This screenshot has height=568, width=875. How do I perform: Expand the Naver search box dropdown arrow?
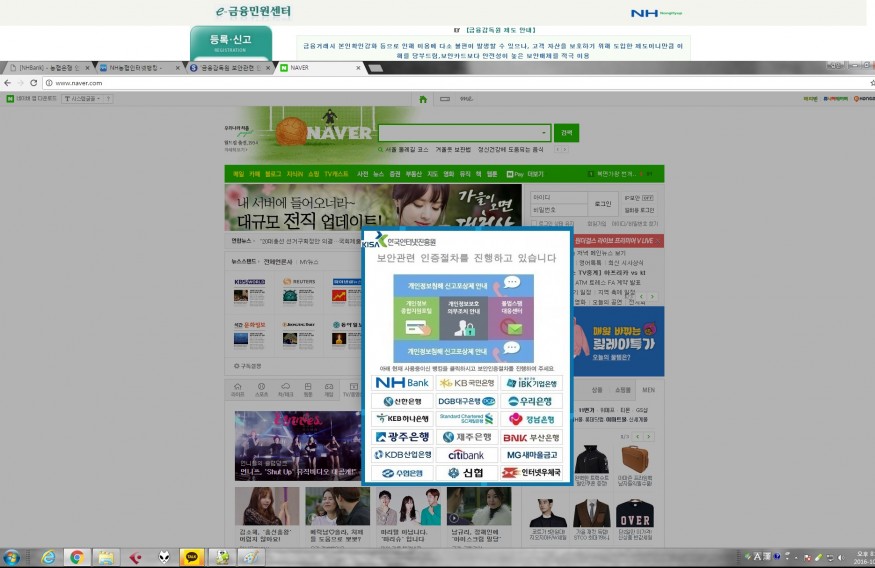[544, 133]
